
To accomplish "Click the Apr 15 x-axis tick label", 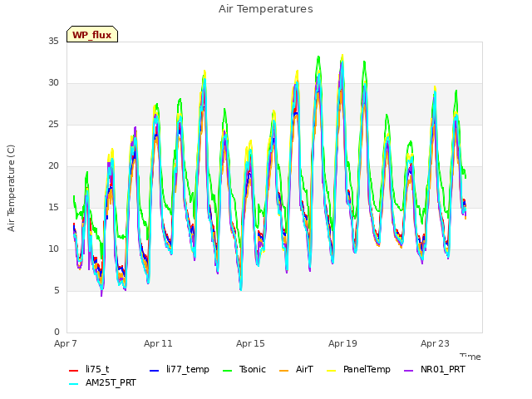I will point(250,343).
